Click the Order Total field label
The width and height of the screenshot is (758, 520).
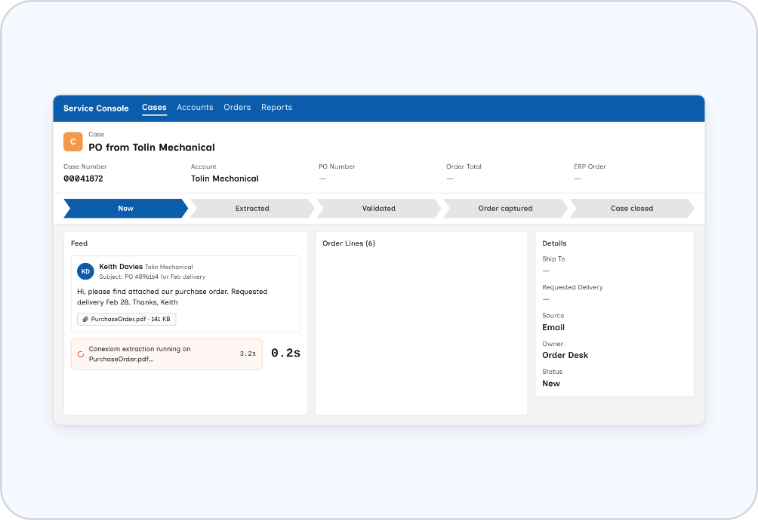(464, 167)
